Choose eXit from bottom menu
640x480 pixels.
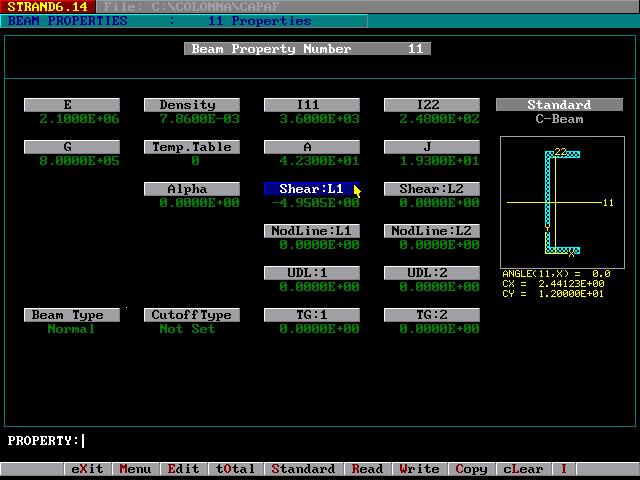(x=87, y=469)
